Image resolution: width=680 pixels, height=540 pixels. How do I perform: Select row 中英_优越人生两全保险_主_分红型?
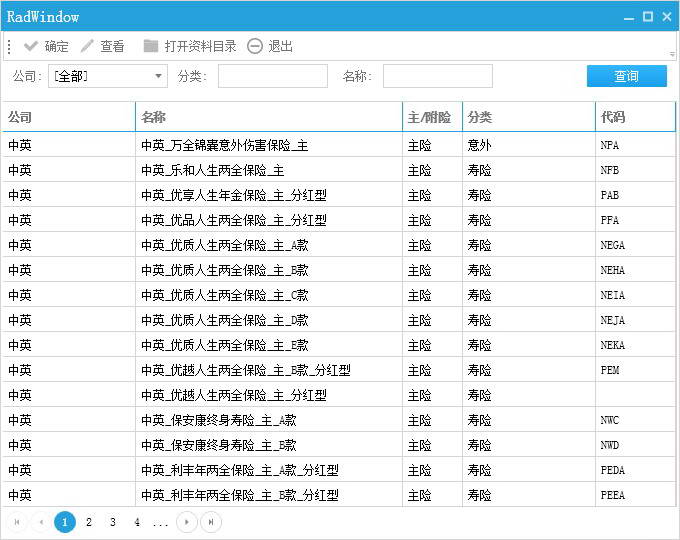coord(339,395)
